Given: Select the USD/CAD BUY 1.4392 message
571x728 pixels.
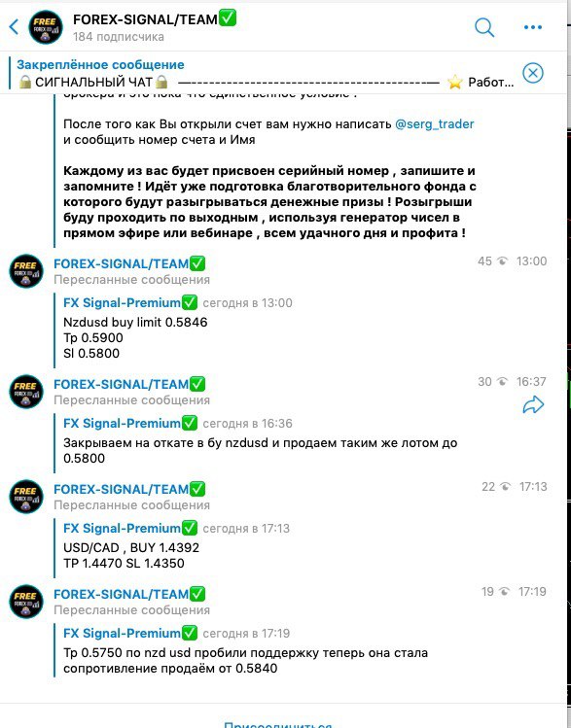Looking at the screenshot, I should click(131, 555).
